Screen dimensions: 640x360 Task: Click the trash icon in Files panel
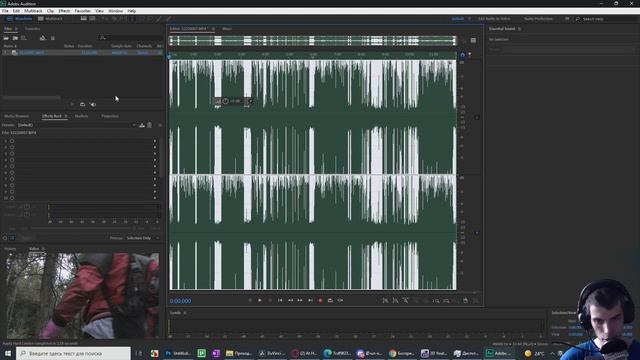[x=53, y=38]
